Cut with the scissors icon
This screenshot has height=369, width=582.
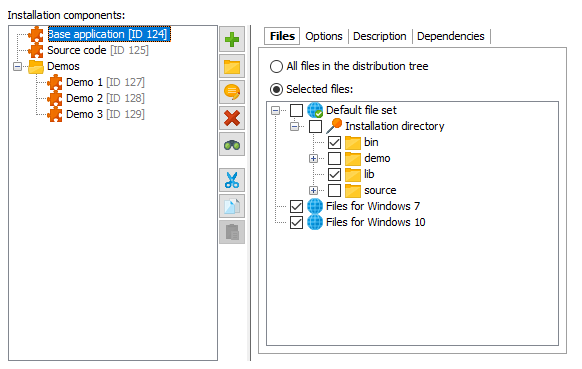coord(232,180)
